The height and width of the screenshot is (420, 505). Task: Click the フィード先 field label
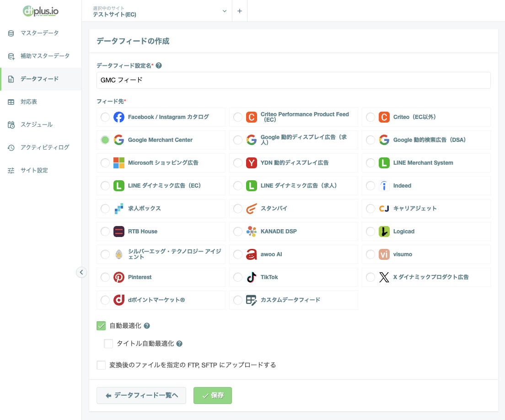pyautogui.click(x=111, y=102)
